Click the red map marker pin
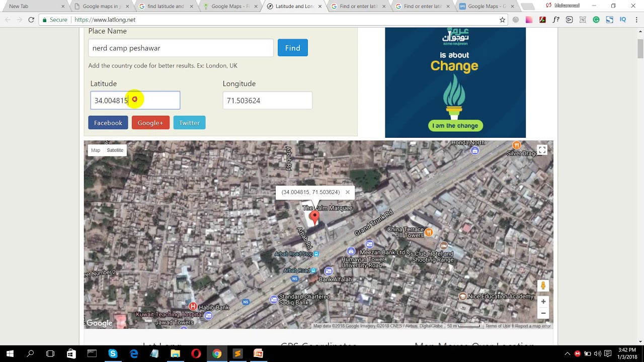Screen dimensions: 644x362 [x=314, y=218]
